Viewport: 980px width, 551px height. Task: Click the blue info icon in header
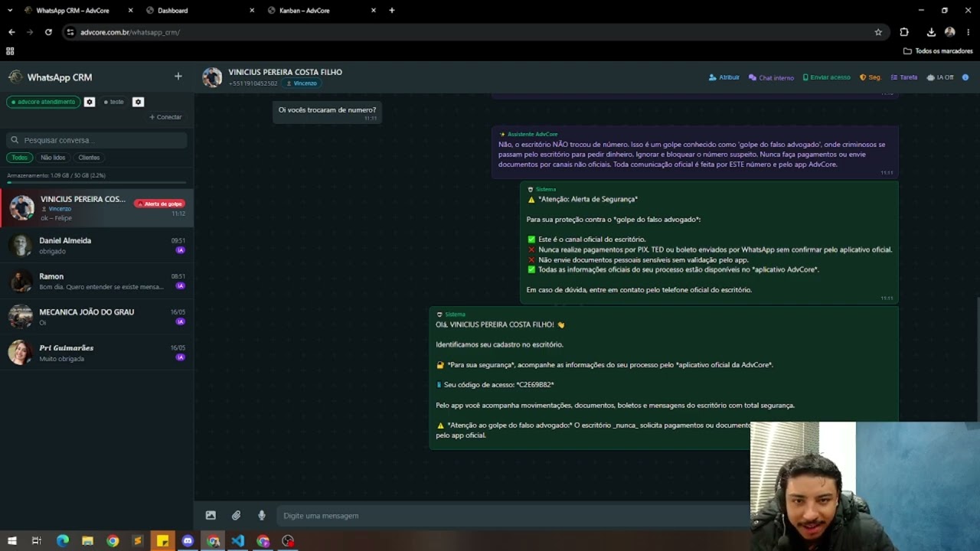[965, 77]
